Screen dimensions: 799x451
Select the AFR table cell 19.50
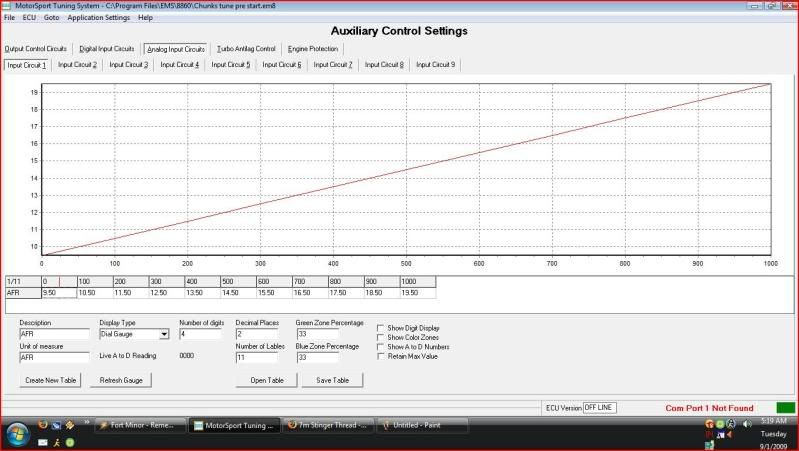[x=417, y=293]
